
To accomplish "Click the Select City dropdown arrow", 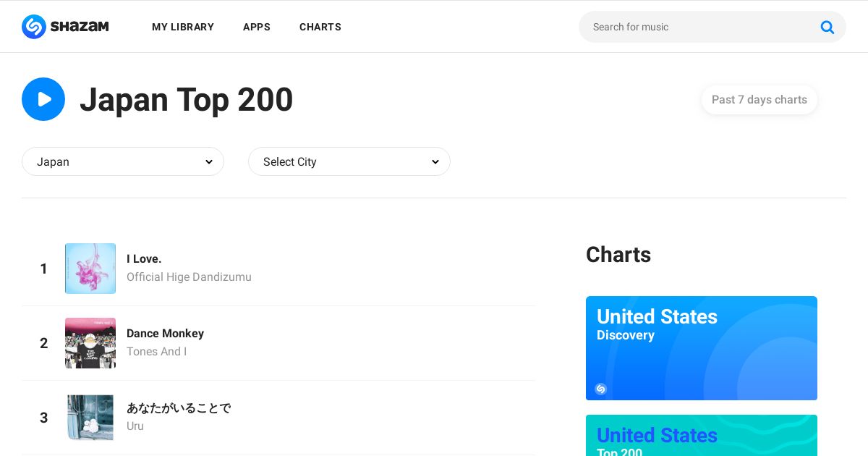I will [435, 162].
